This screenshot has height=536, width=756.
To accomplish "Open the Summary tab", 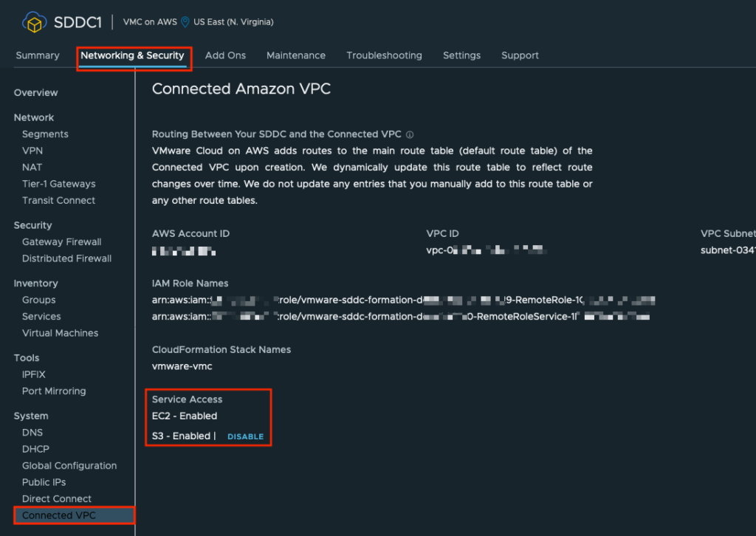I will pos(38,55).
